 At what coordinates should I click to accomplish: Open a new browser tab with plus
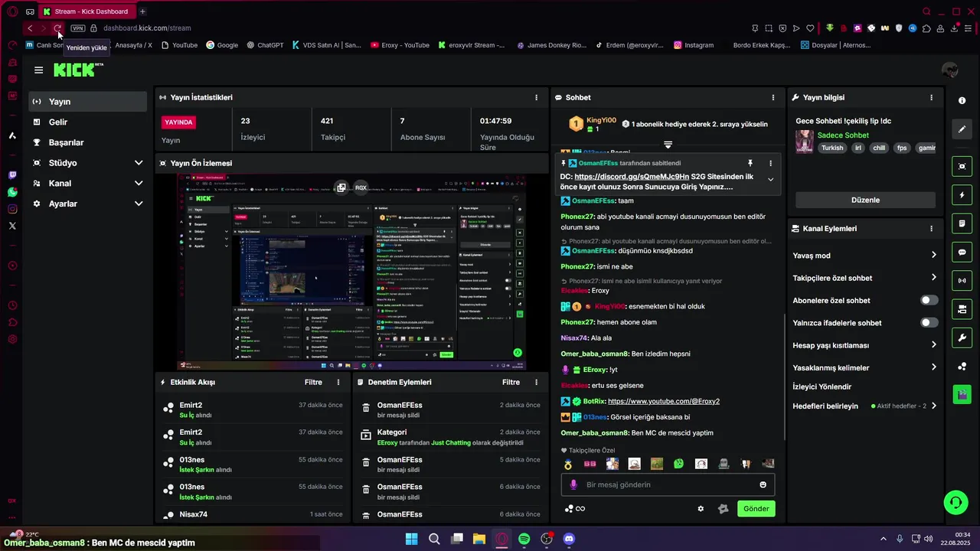coord(142,11)
